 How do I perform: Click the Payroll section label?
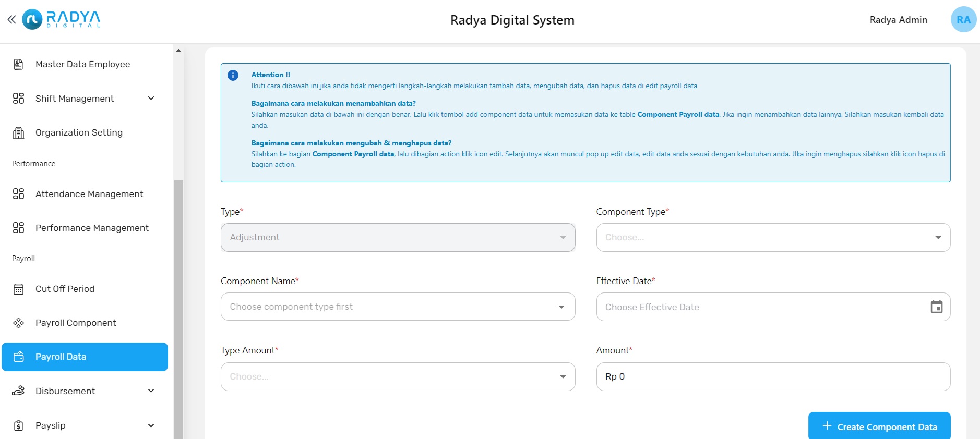pyautogui.click(x=23, y=259)
